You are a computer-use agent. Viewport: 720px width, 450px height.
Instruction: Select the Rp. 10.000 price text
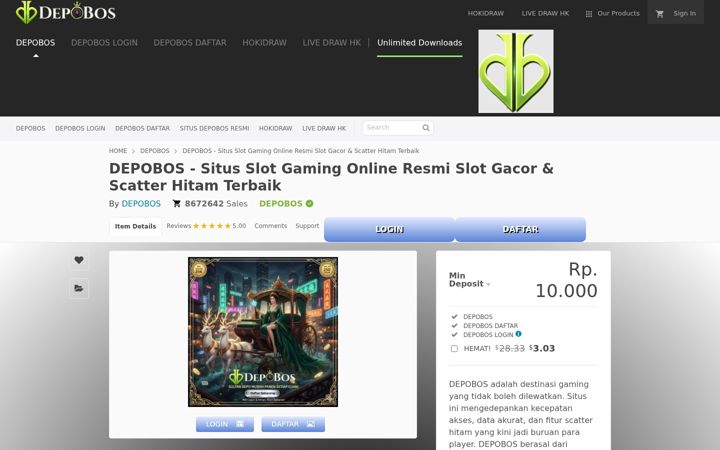[x=567, y=280]
